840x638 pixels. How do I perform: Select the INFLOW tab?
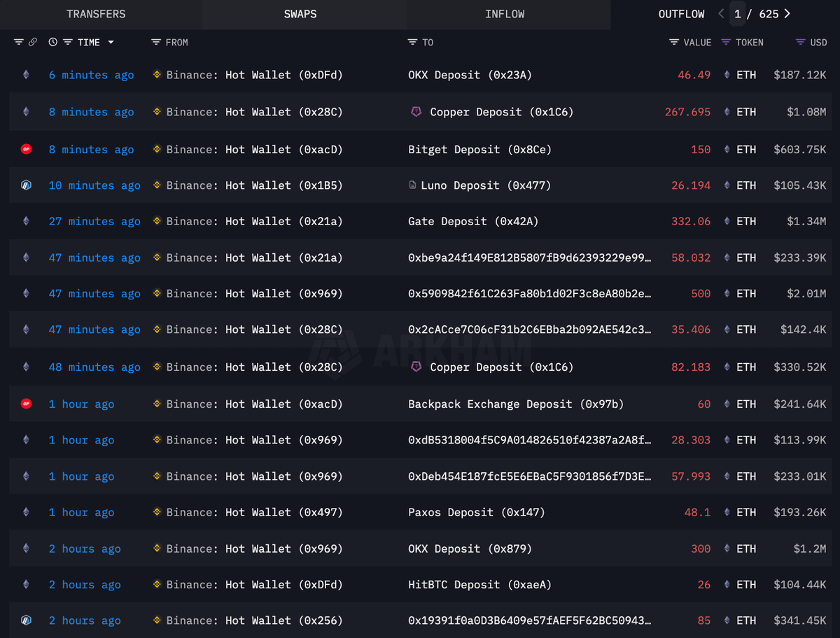point(505,14)
